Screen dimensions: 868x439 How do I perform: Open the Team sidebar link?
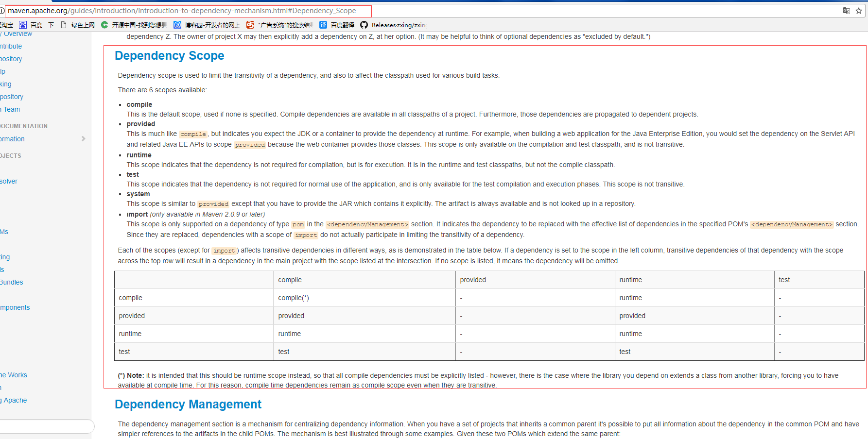coord(10,109)
